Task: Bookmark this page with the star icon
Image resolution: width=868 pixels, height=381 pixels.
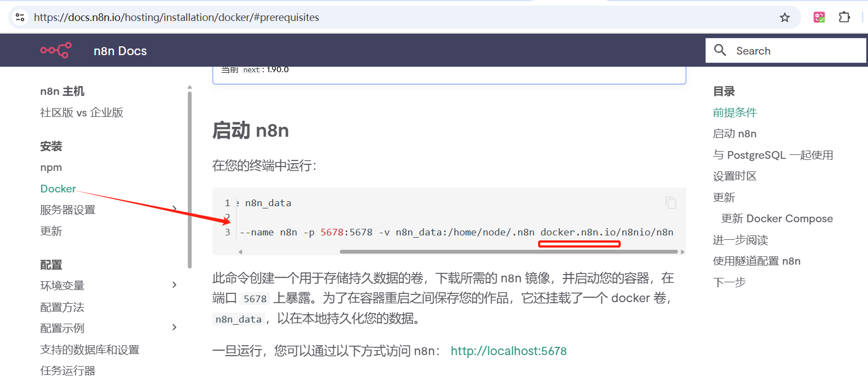Action: pos(785,18)
